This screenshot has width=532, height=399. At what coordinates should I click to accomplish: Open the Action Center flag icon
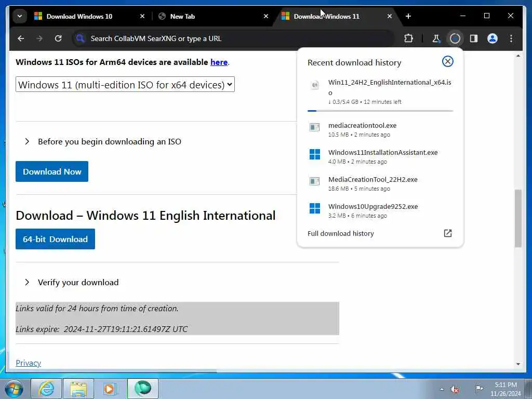pyautogui.click(x=478, y=389)
